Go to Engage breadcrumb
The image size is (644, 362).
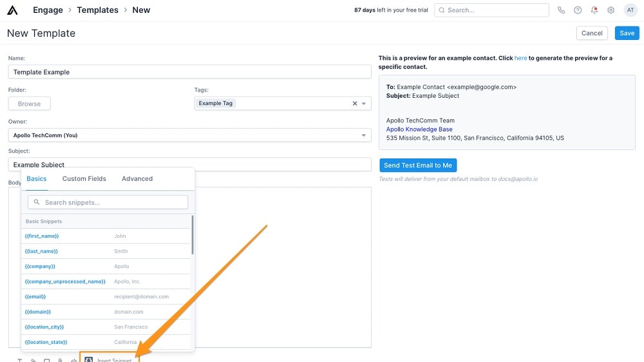[x=48, y=10]
